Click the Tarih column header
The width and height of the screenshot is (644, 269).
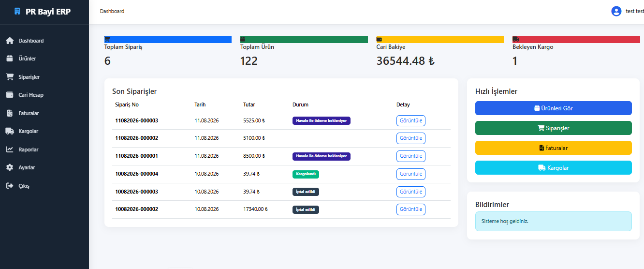pyautogui.click(x=200, y=105)
